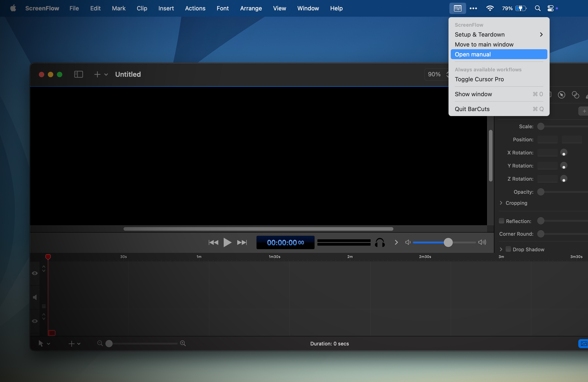Enable the Drop Shadow checkbox
Viewport: 588px width, 382px height.
508,249
